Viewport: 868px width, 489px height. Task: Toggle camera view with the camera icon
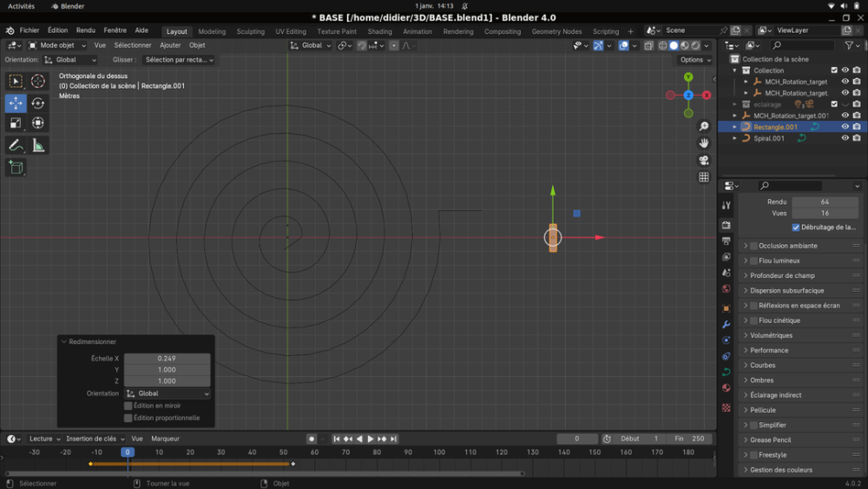704,160
